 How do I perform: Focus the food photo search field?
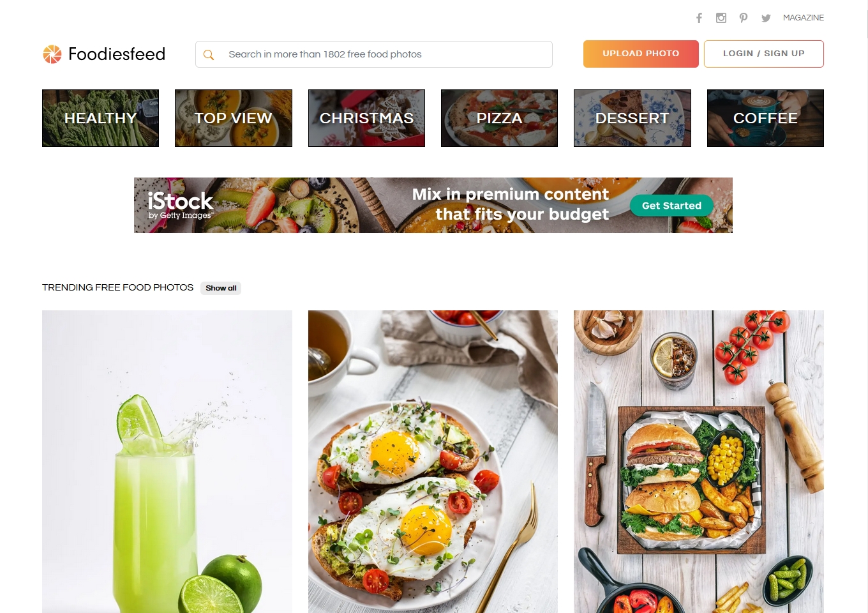[374, 54]
